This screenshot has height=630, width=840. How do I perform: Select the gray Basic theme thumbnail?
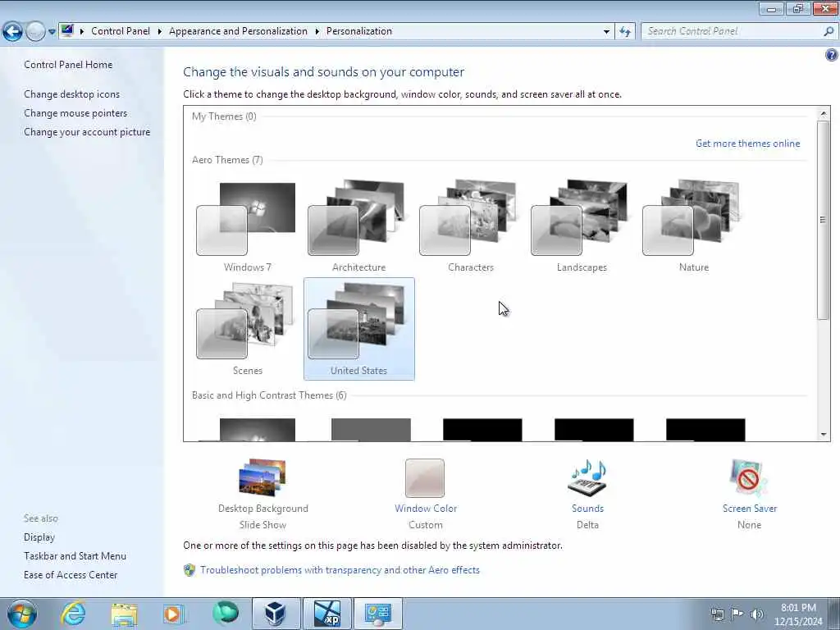coord(371,430)
